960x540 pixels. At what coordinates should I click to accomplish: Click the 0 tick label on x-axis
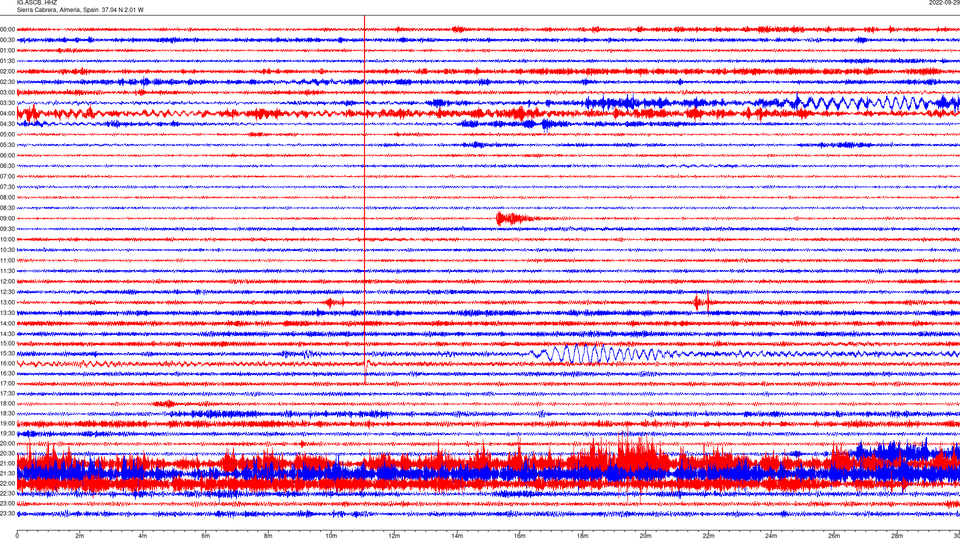coord(17,536)
